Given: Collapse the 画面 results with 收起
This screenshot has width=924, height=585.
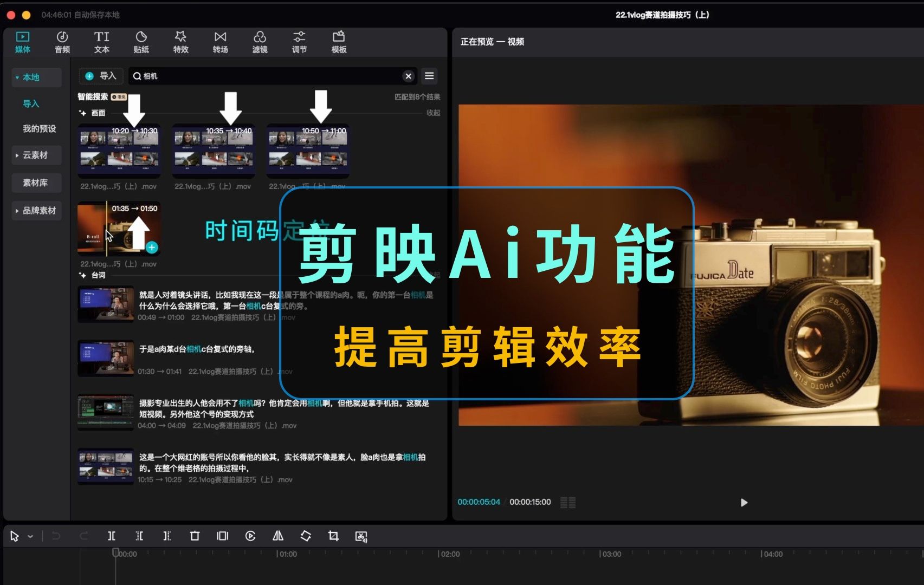Looking at the screenshot, I should pos(433,113).
